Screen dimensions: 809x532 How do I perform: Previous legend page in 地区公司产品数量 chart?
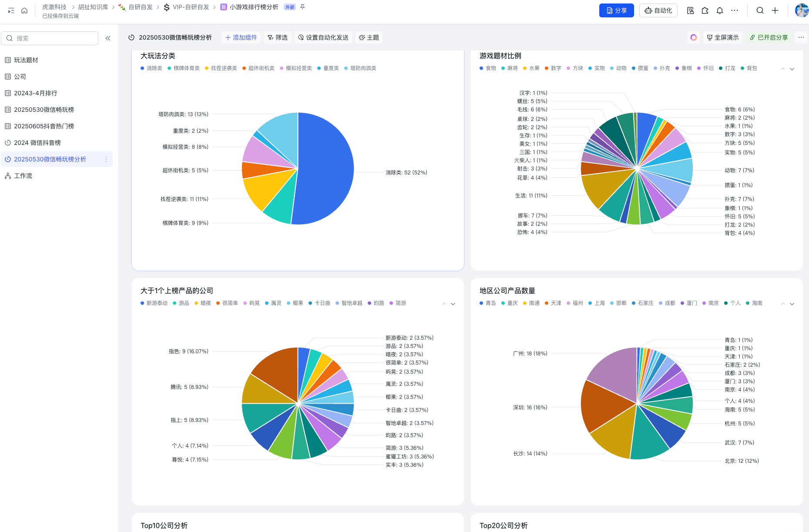pyautogui.click(x=783, y=304)
